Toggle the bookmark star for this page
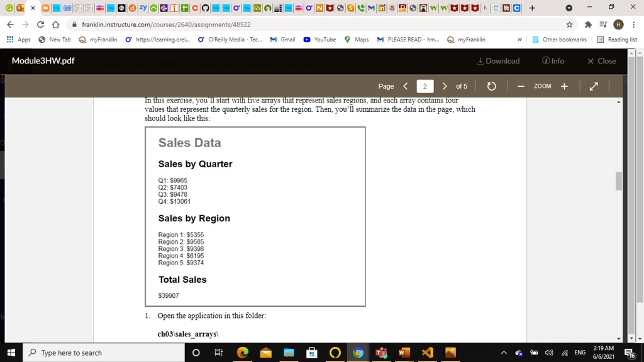The width and height of the screenshot is (644, 362). click(x=568, y=24)
